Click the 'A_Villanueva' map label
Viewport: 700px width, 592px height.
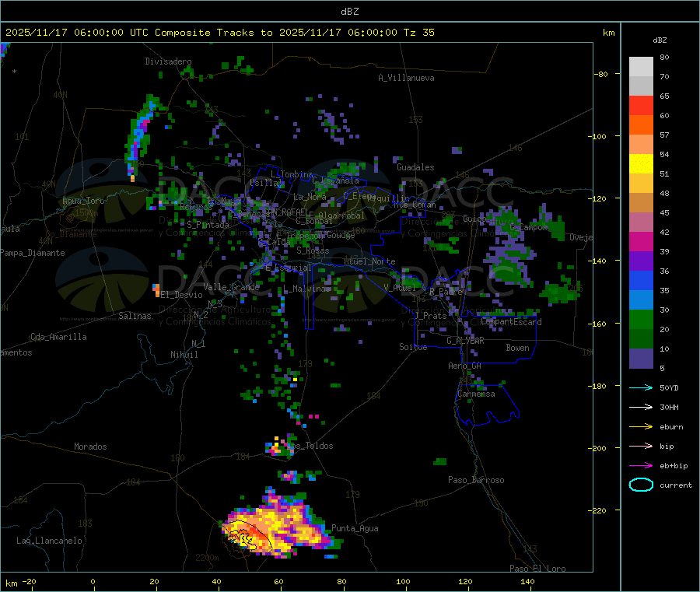(406, 78)
